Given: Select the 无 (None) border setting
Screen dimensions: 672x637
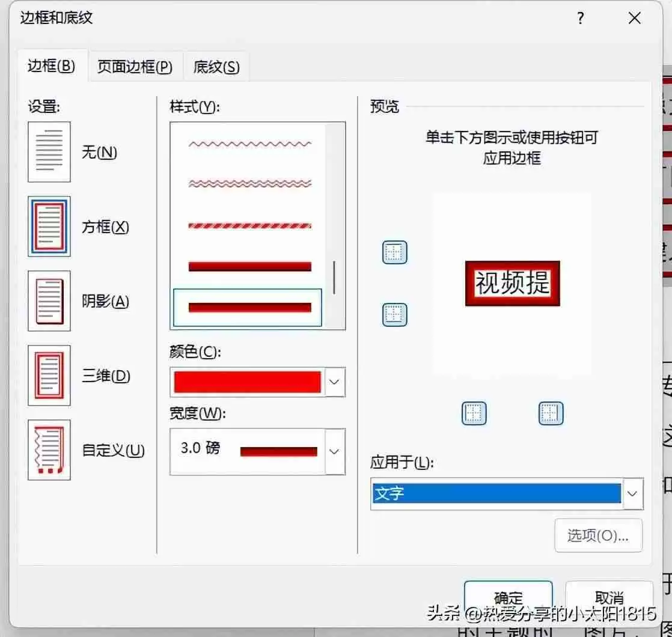Looking at the screenshot, I should coord(49,151).
